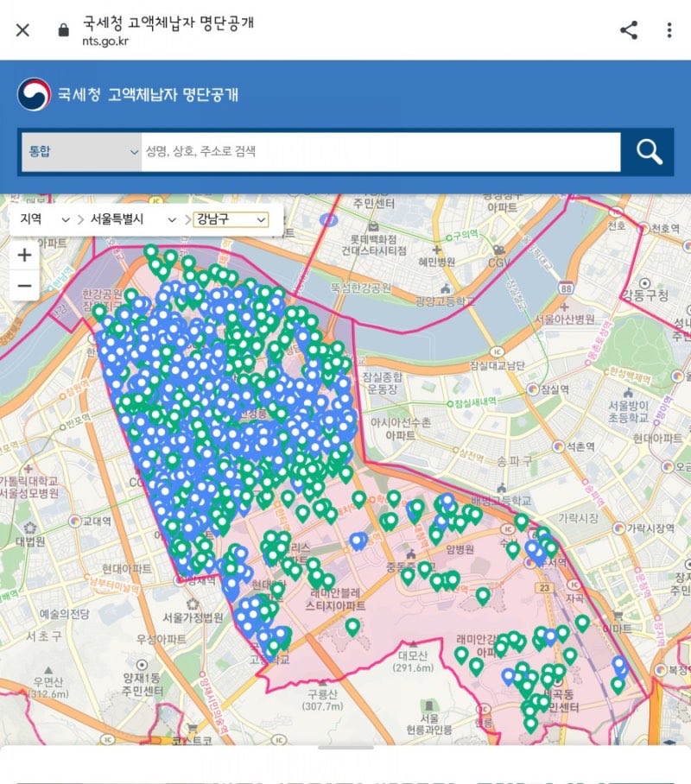Click the 가락시장역 subway station marker
This screenshot has width=691, height=784.
tap(617, 528)
